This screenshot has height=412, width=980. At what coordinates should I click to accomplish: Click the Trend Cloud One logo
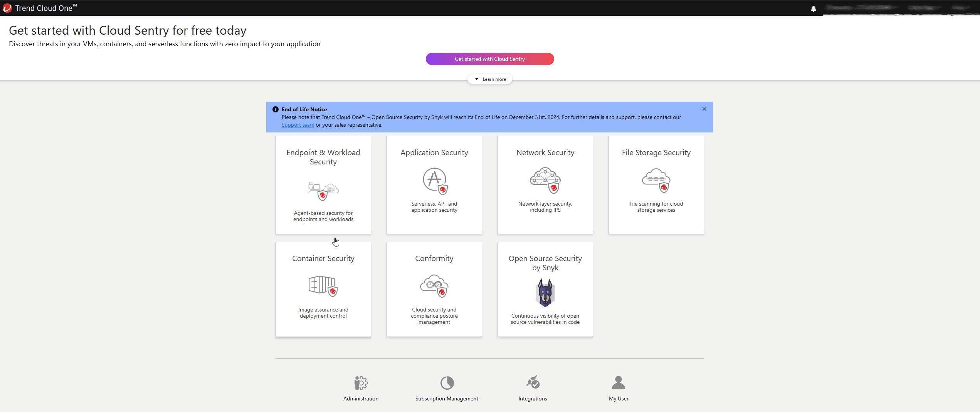tap(7, 8)
